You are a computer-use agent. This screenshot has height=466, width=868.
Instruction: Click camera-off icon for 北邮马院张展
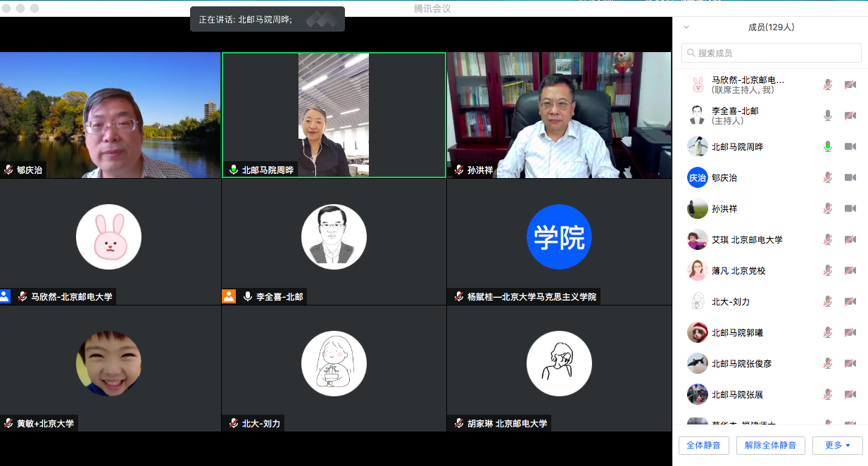(x=850, y=394)
